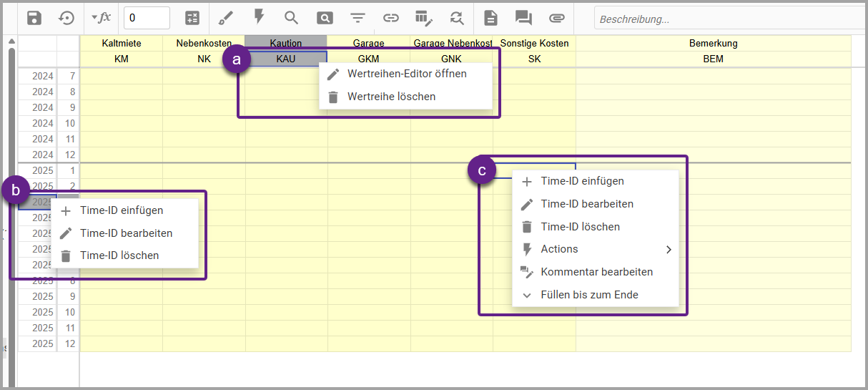Image resolution: width=868 pixels, height=390 pixels.
Task: Open the filter icon in toolbar
Action: [357, 18]
